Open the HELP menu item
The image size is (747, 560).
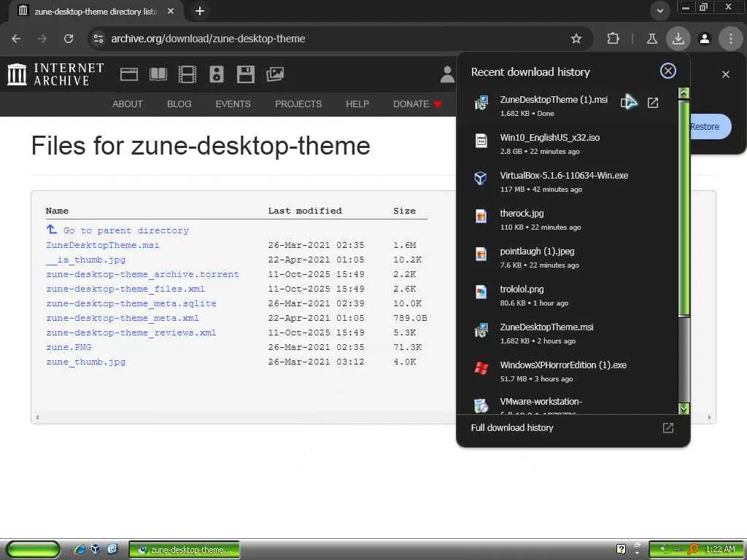click(x=357, y=104)
